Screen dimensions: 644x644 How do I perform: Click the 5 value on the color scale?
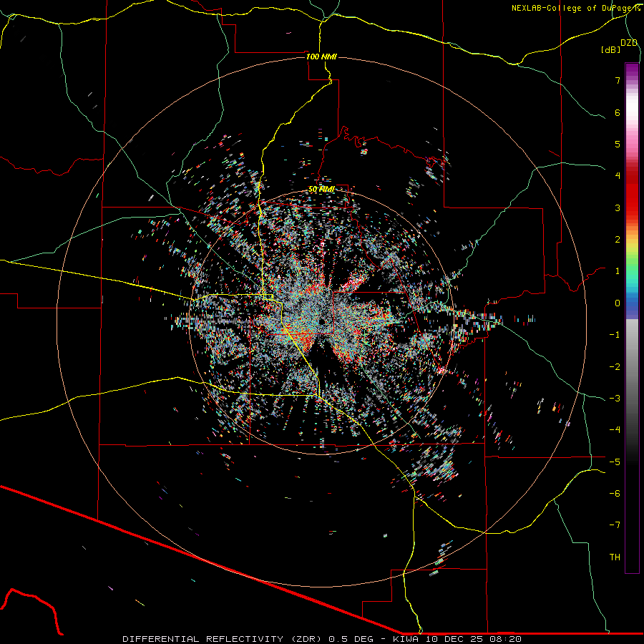(x=618, y=144)
